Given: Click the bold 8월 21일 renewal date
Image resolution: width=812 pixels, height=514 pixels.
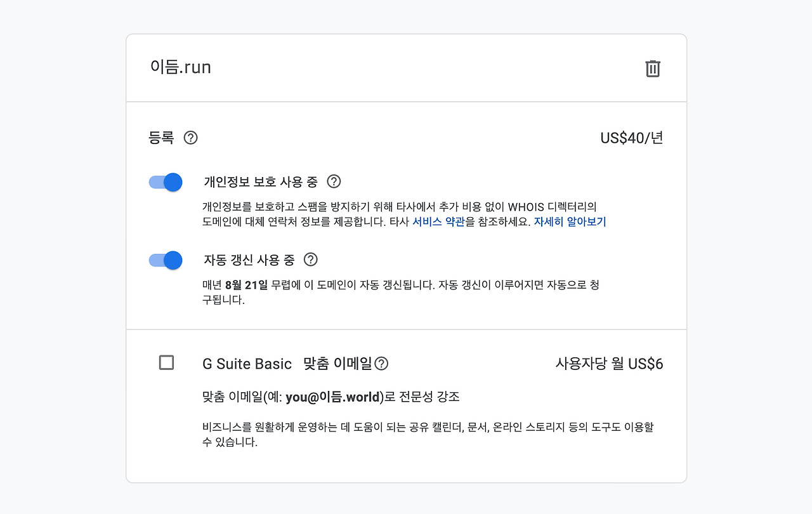Looking at the screenshot, I should pyautogui.click(x=247, y=285).
